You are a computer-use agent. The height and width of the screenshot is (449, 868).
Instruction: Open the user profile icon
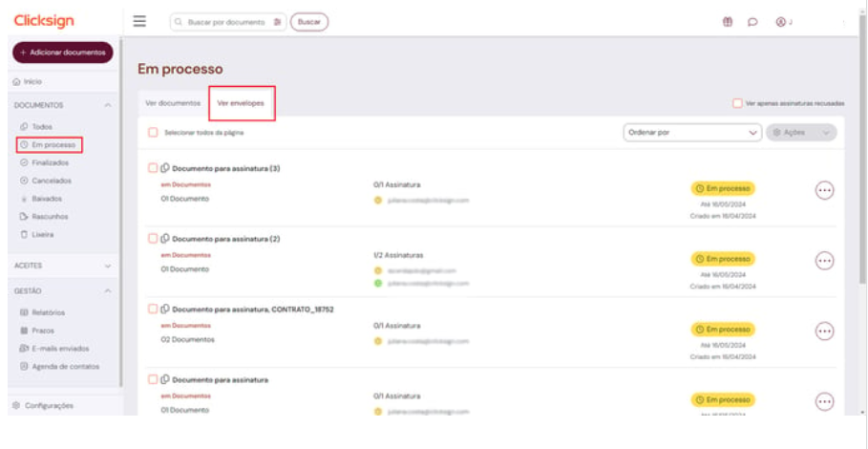click(x=781, y=22)
